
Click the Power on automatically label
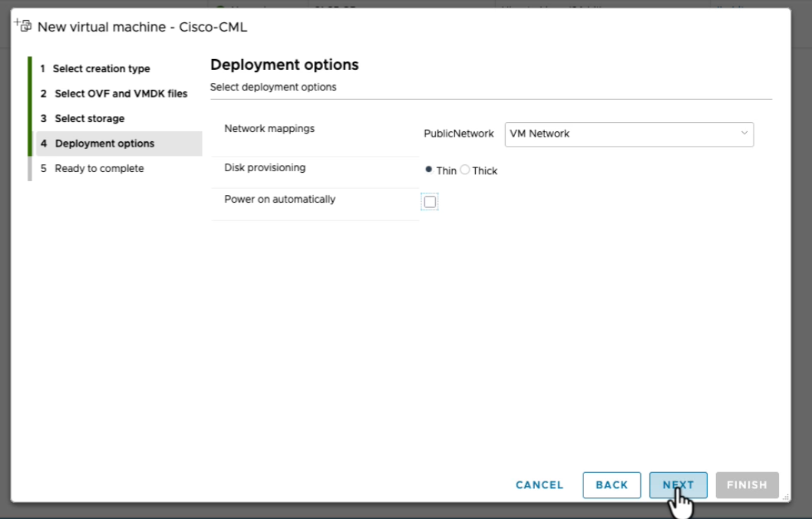279,200
